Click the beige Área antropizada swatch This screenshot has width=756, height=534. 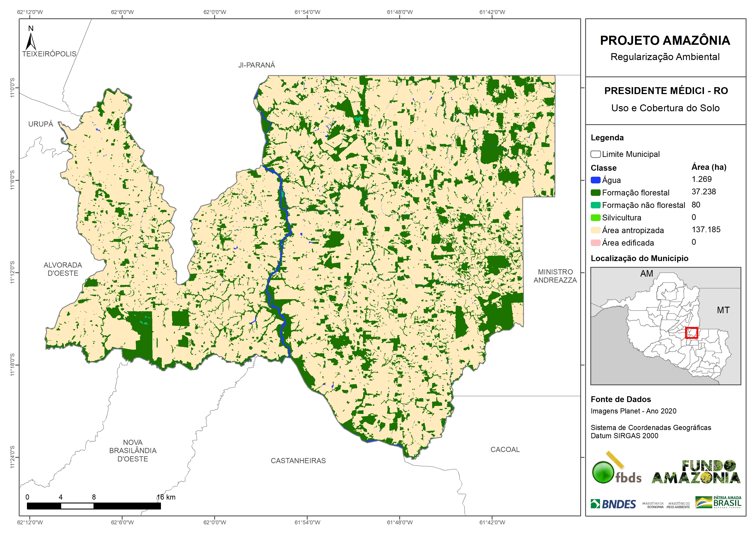click(595, 230)
